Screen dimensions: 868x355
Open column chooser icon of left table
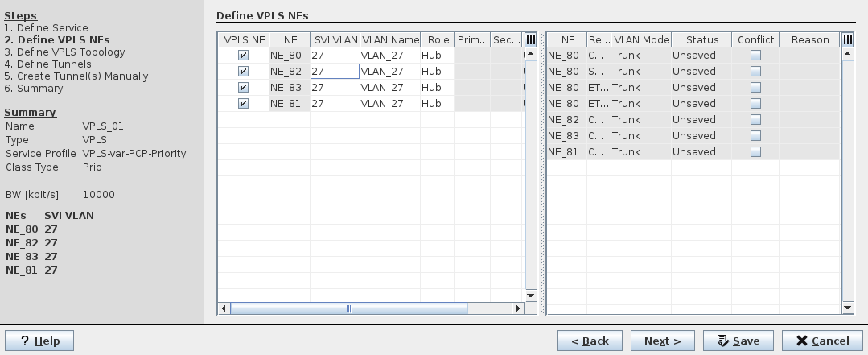530,39
